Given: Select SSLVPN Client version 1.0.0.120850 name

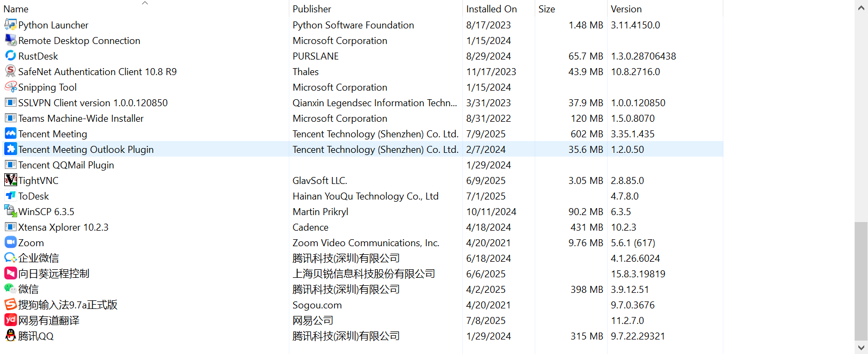Looking at the screenshot, I should [93, 103].
